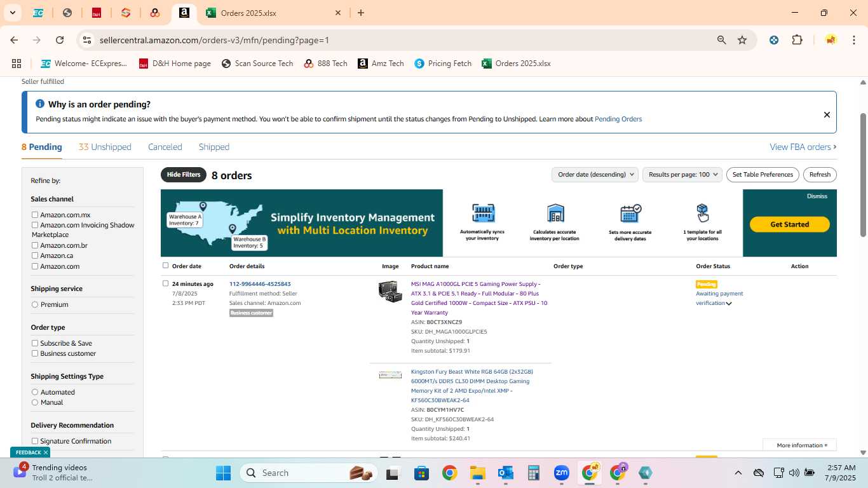
Task: Switch to the Orders 2025.xlsx browser tab
Action: click(x=273, y=13)
